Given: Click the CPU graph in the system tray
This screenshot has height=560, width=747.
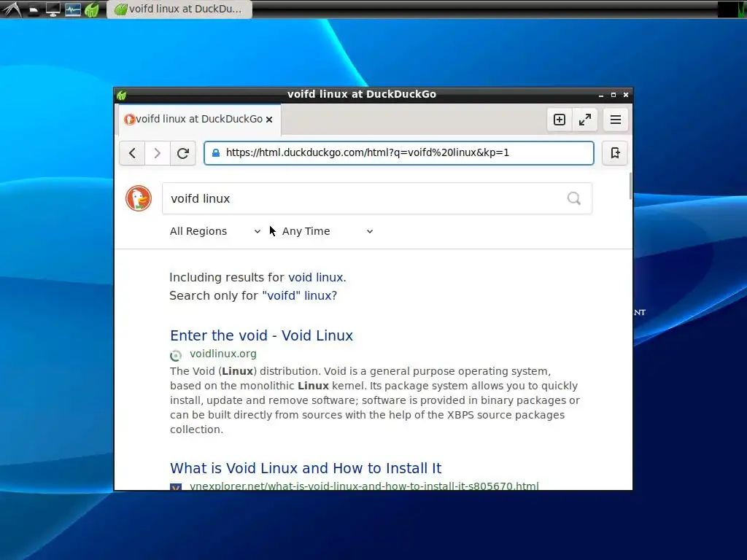Looking at the screenshot, I should point(731,9).
